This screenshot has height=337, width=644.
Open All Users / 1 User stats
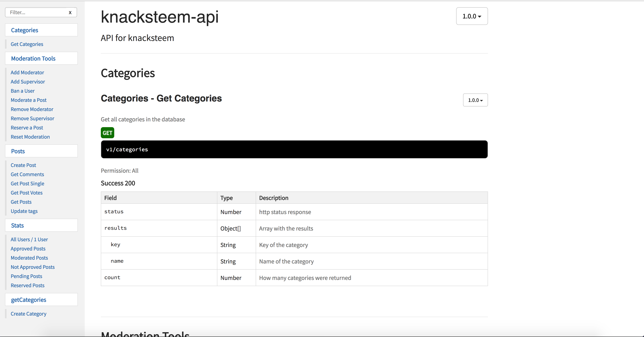click(29, 240)
